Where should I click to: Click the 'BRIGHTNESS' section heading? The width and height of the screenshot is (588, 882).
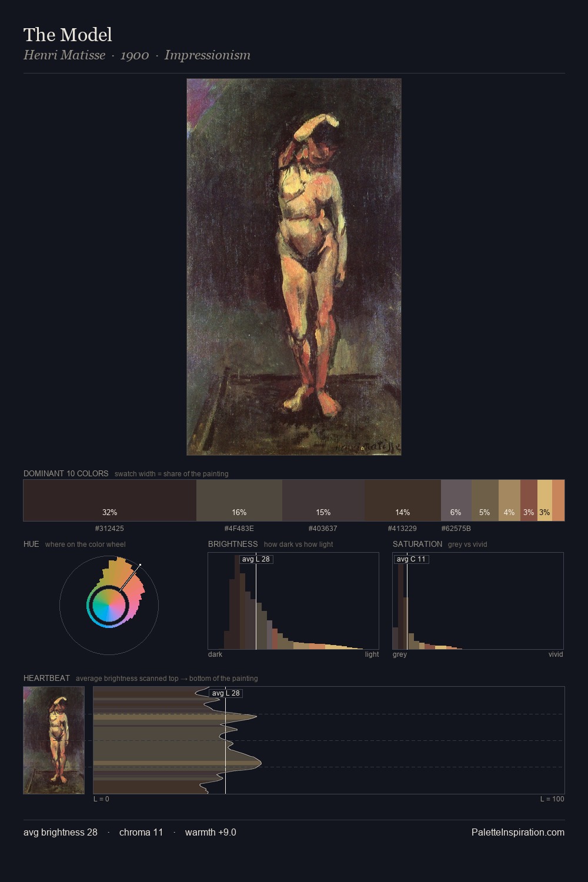pos(233,544)
